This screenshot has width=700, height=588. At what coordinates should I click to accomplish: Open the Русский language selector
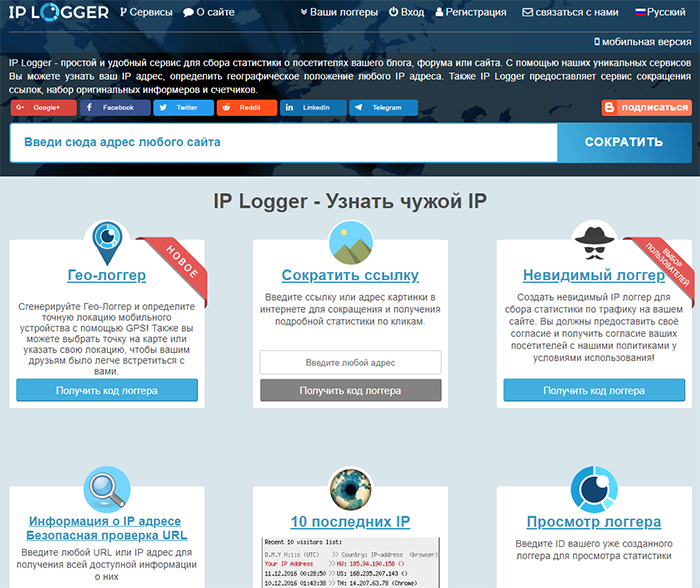point(660,12)
